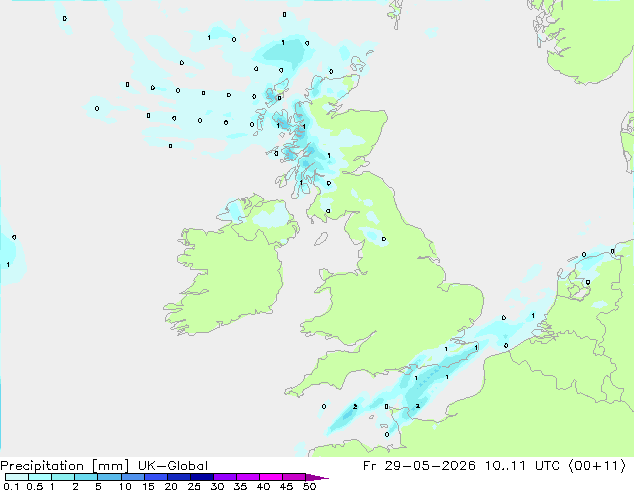Click the "(00+11)" forecast offset text
This screenshot has height=490, width=634.
[x=597, y=466]
